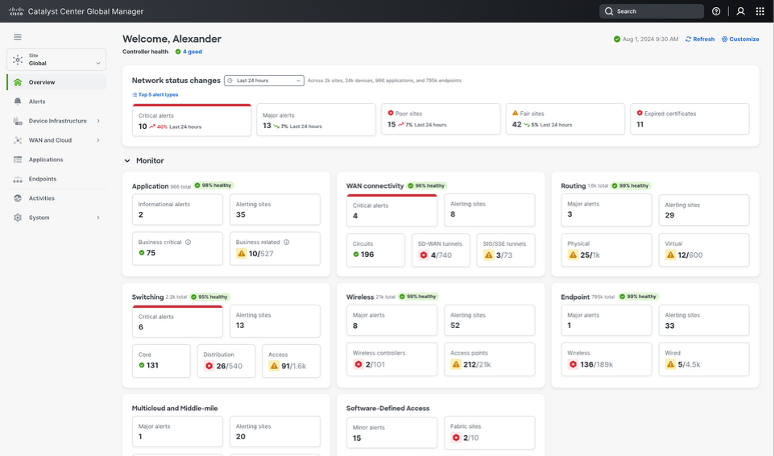
Task: Select Overview in the sidebar
Action: pos(56,82)
